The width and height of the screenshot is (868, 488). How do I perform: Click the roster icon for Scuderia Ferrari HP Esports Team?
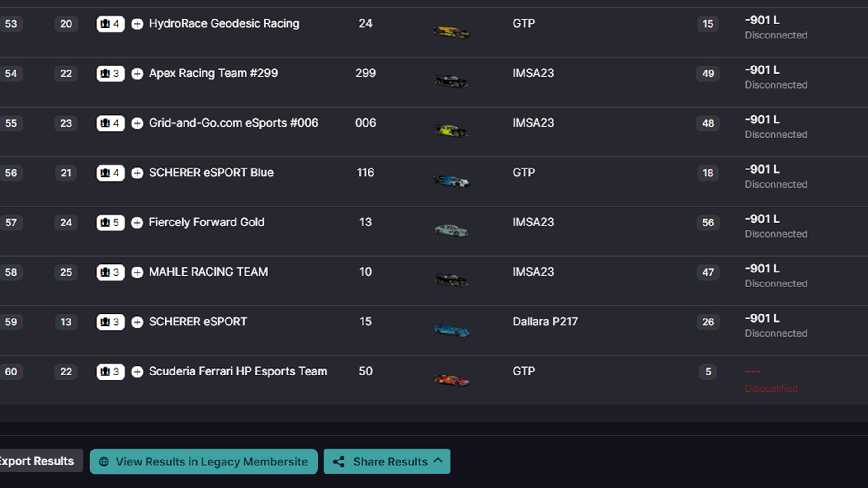110,372
